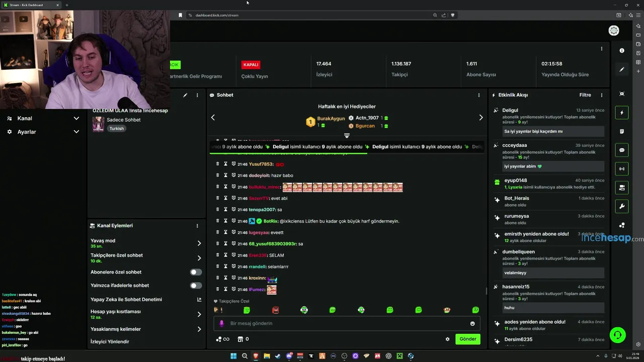Expand the Ayarlar sidebar section
The height and width of the screenshot is (362, 644).
tap(43, 132)
